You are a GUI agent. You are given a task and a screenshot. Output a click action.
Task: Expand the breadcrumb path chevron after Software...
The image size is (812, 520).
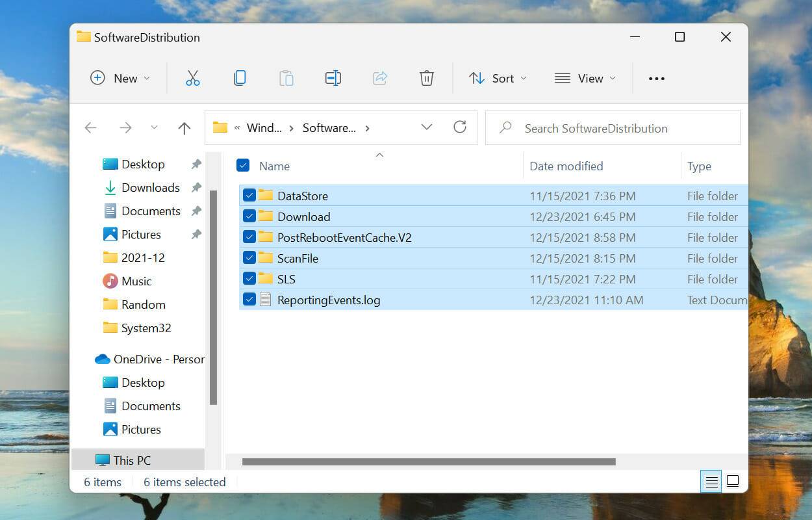click(x=367, y=127)
